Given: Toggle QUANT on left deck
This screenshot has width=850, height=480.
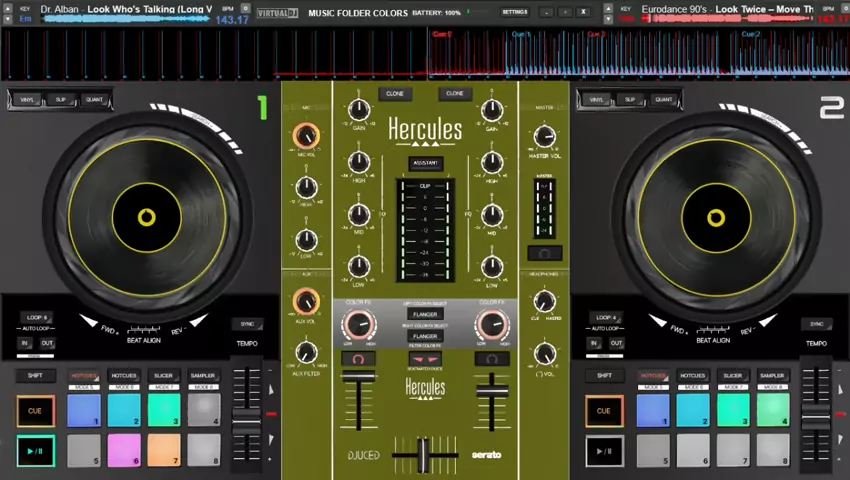Looking at the screenshot, I should [x=94, y=100].
